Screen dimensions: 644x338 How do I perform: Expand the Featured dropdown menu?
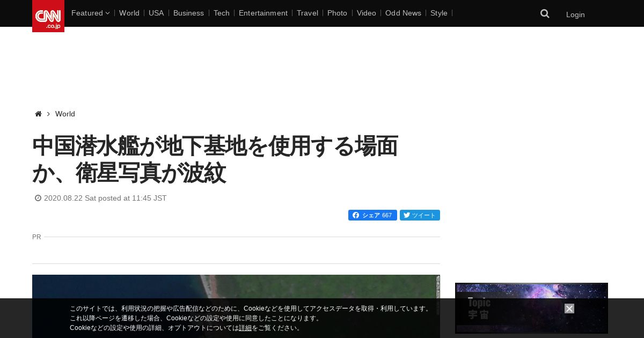(x=90, y=13)
